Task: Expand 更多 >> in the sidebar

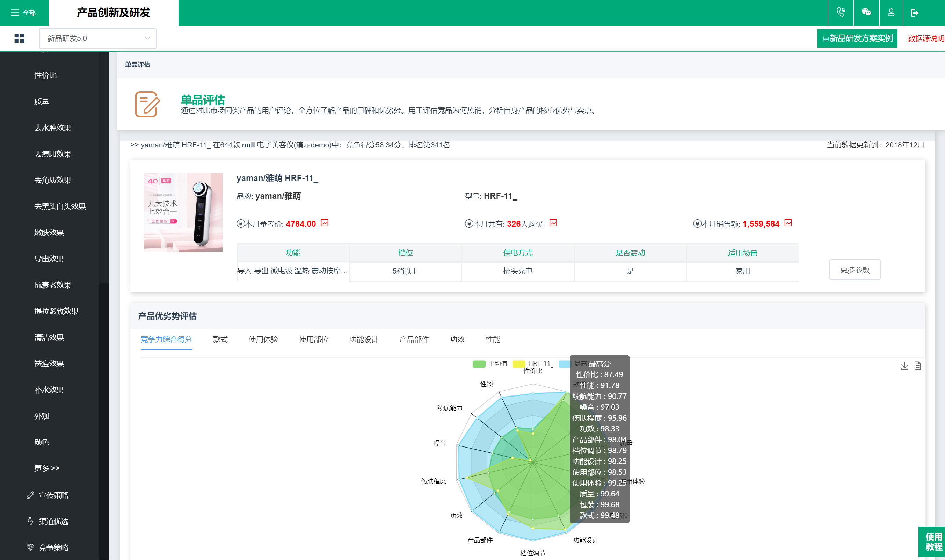Action: [47, 468]
